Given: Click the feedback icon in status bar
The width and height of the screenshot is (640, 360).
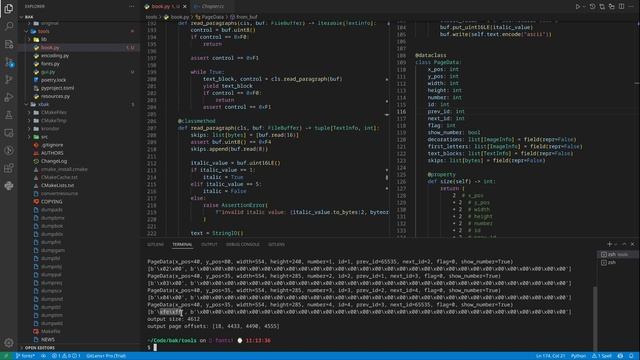Looking at the screenshot, I should coord(620,356).
